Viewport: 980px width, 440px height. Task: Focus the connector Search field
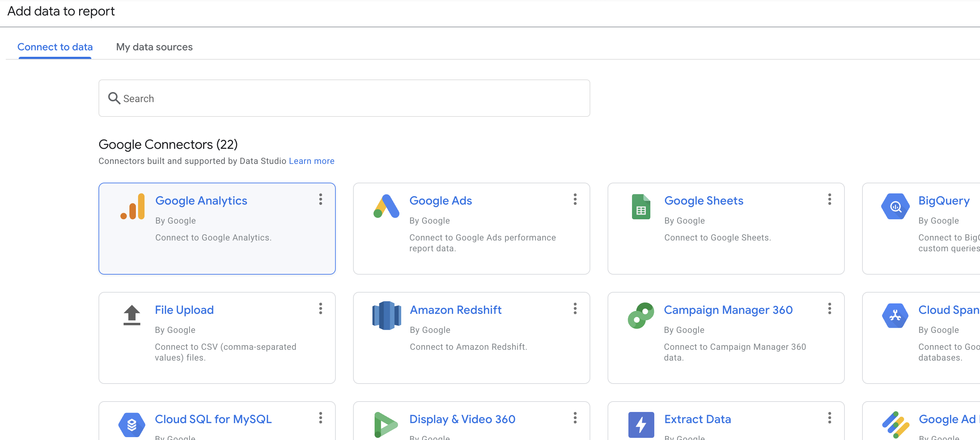[344, 98]
